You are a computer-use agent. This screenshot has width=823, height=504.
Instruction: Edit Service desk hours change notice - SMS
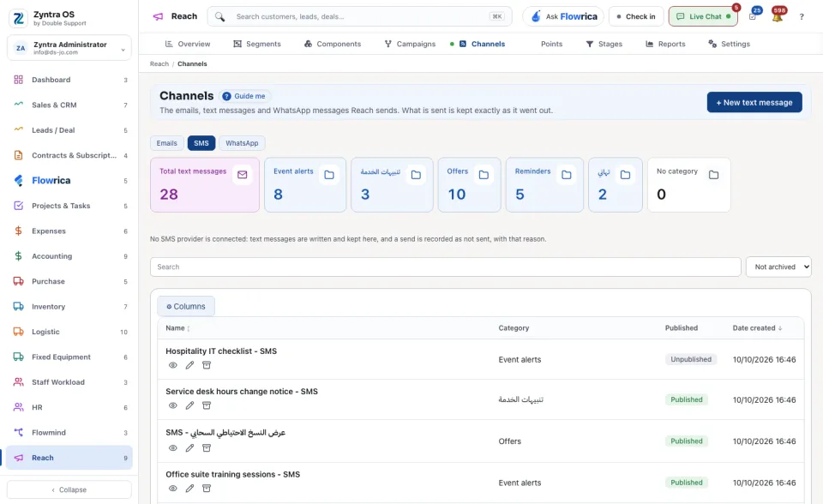coord(189,405)
